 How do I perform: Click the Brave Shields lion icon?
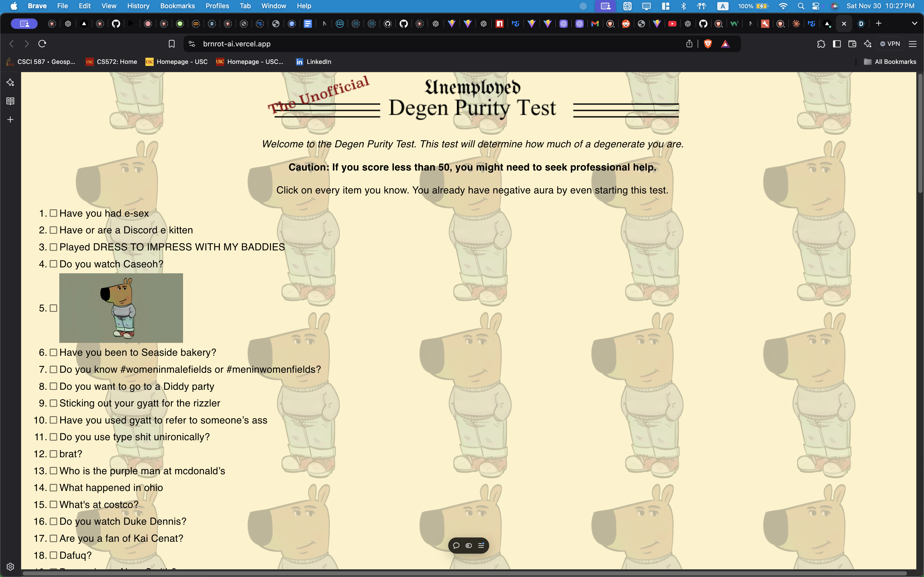[708, 44]
